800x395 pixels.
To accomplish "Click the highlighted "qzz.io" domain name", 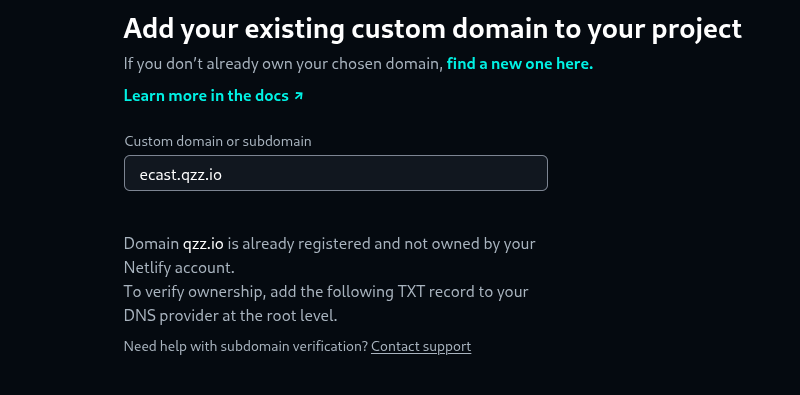I will tap(203, 244).
